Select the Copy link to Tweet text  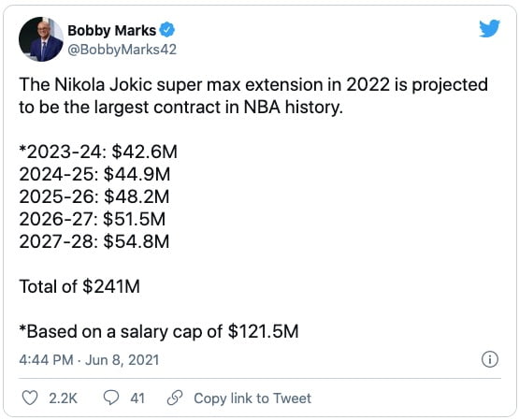click(x=252, y=398)
